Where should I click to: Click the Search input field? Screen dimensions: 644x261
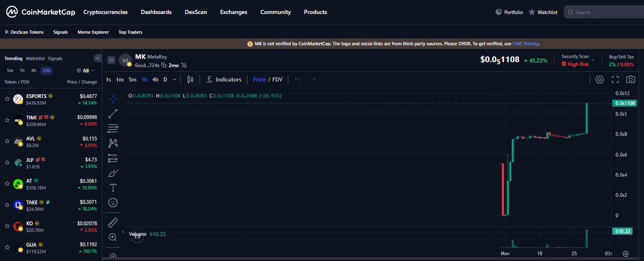click(604, 12)
